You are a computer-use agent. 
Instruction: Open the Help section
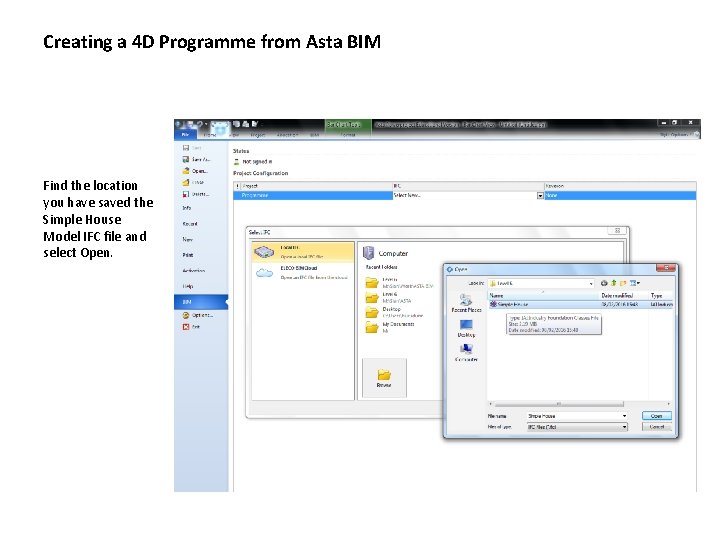[188, 286]
